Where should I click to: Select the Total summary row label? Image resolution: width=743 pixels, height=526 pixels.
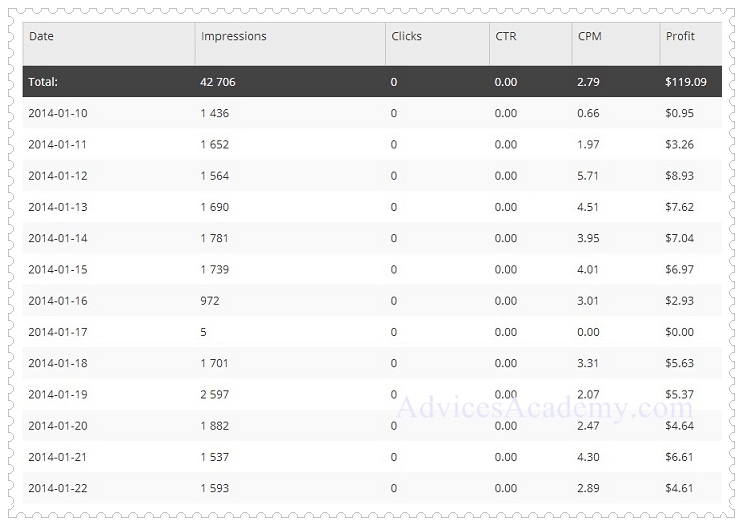[43, 82]
